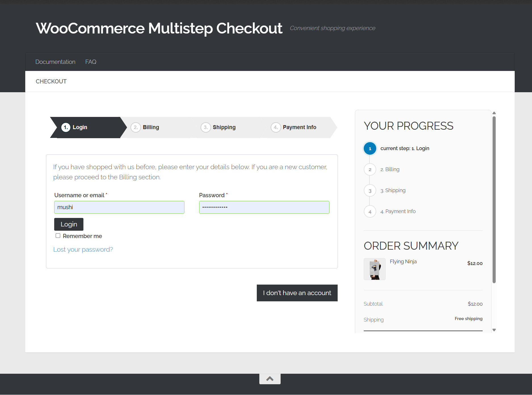Open the Documentation menu item
Viewport: 532px width, 395px height.
(55, 62)
